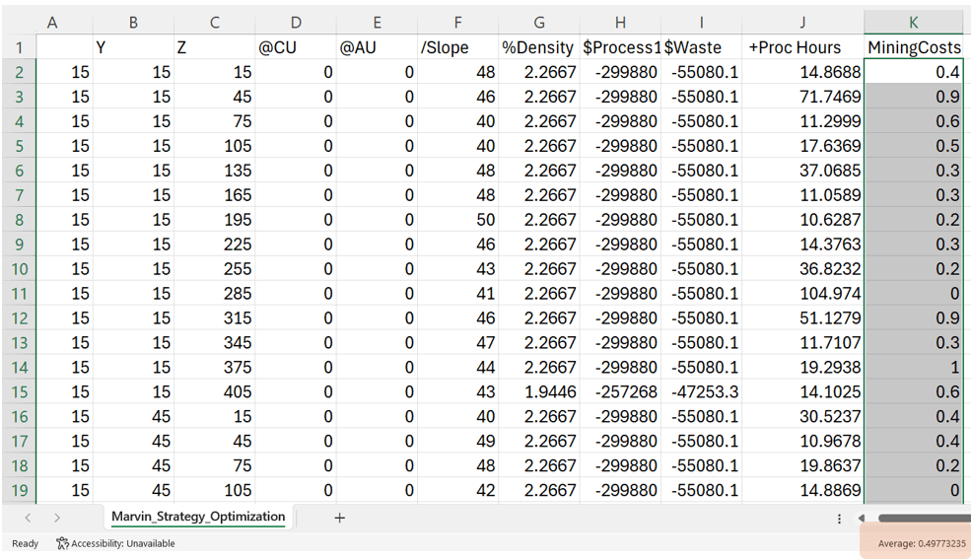Select row 15 header
The height and width of the screenshot is (560, 971).
click(19, 392)
